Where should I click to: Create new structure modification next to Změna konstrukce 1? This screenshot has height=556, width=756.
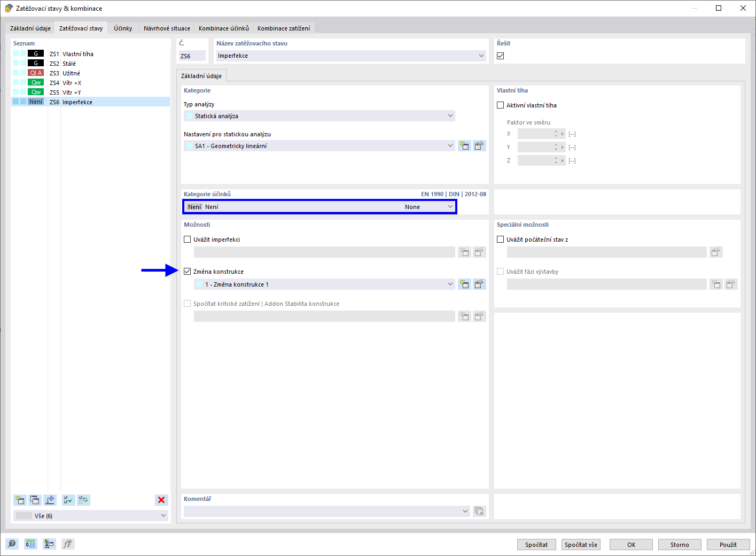pyautogui.click(x=464, y=284)
